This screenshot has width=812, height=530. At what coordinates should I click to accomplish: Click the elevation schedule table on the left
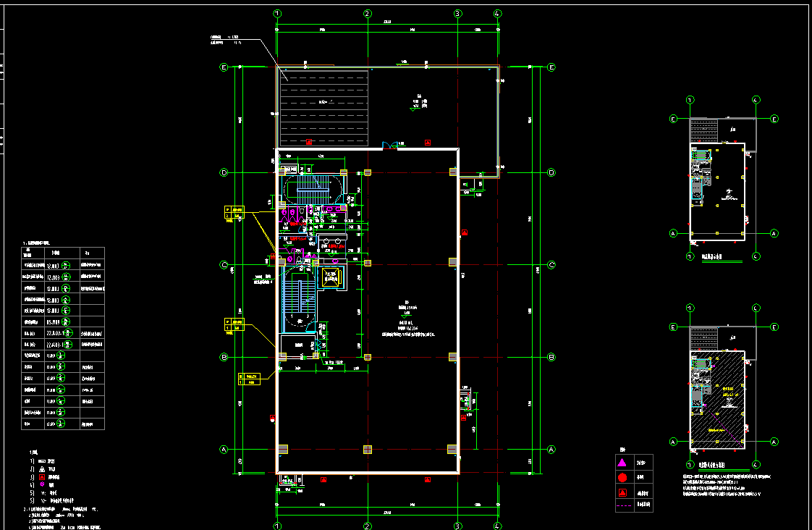tap(63, 338)
